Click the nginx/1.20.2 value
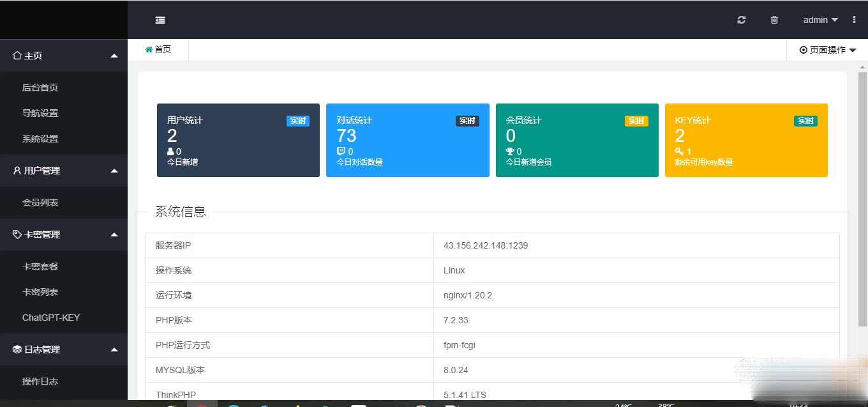Screen dimensions: 868x407 coord(468,295)
